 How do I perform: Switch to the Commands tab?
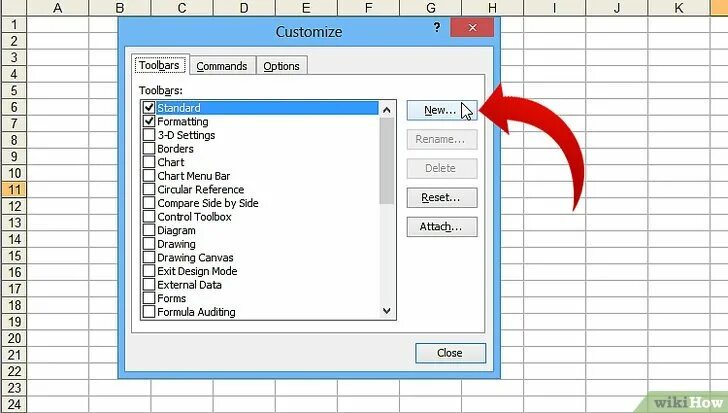click(x=222, y=66)
